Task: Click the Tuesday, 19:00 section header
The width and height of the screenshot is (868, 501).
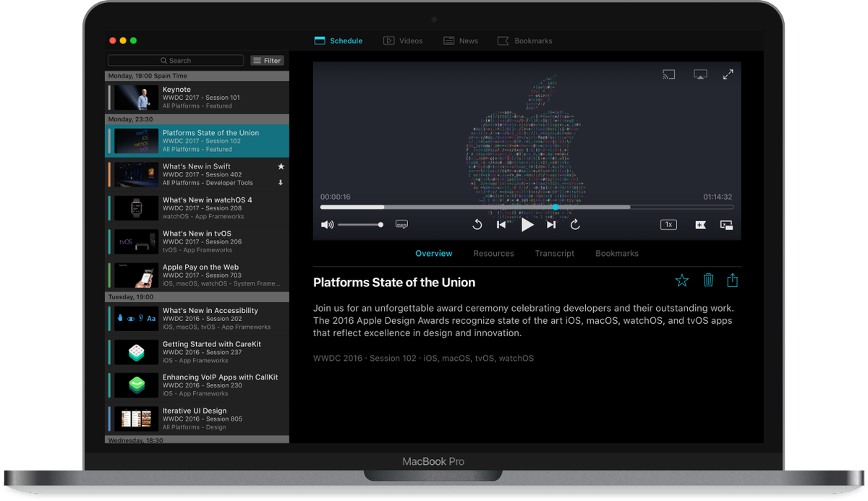Action: click(x=197, y=297)
